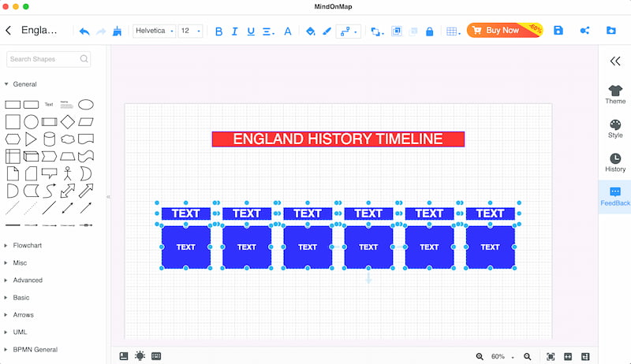Select the double-headed arrow shape
This screenshot has height=364, width=631.
click(x=68, y=191)
